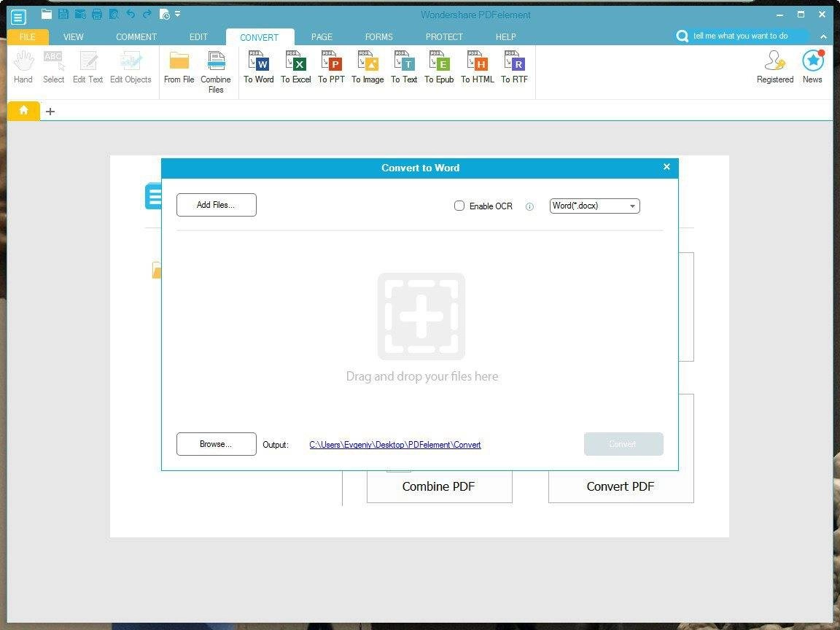840x630 pixels.
Task: Switch to the VIEW ribbon tab
Action: click(74, 37)
